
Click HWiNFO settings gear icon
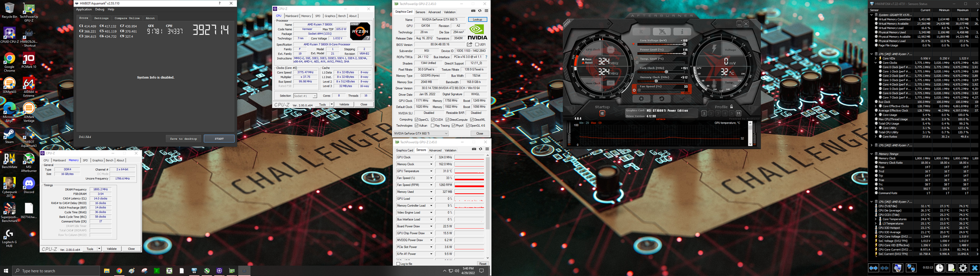pyautogui.click(x=963, y=268)
